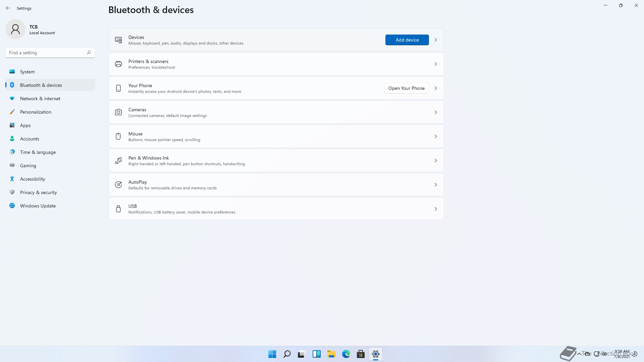Open Privacy & security label
This screenshot has width=644, height=362.
point(39,192)
